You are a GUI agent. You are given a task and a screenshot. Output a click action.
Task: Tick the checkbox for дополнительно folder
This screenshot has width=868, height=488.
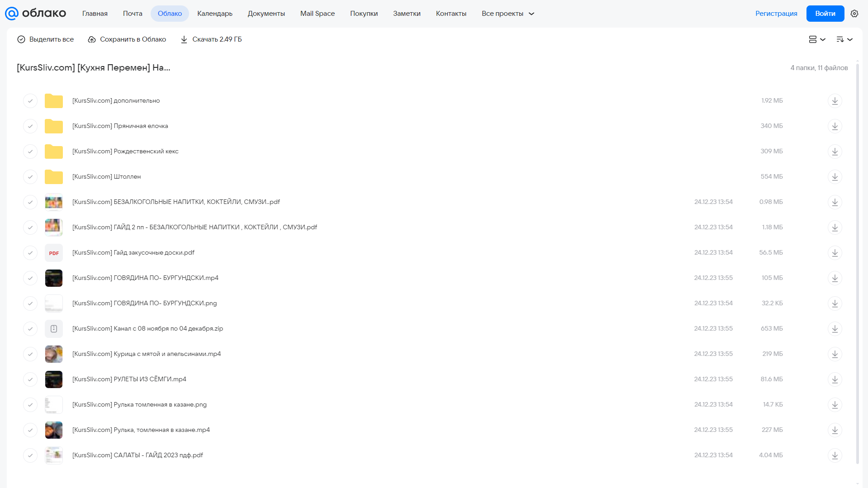(30, 101)
